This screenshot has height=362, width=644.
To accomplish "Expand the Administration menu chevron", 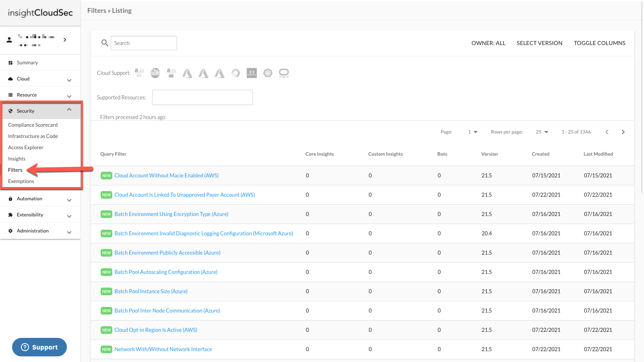I will pos(69,232).
